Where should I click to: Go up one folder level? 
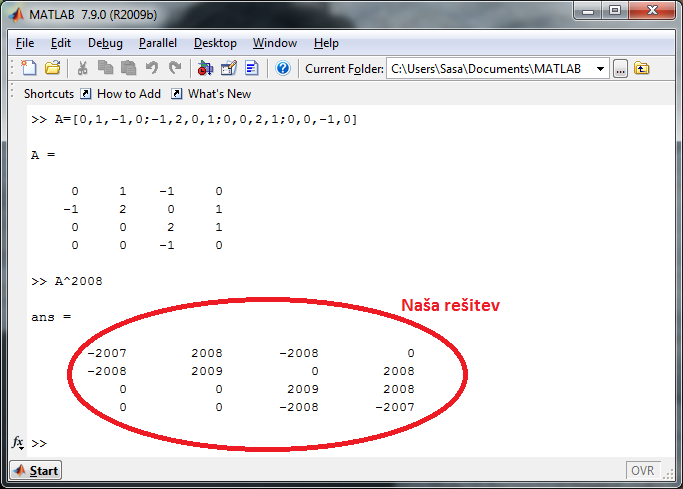(x=641, y=68)
